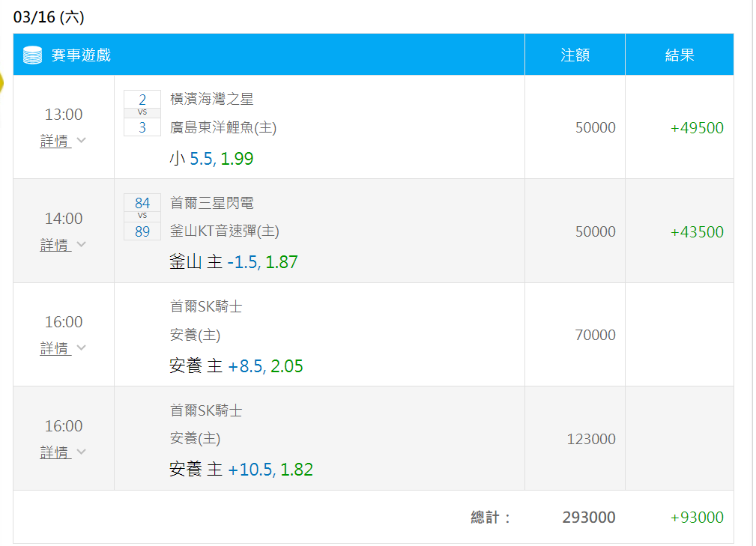This screenshot has width=756, height=546.
Task: Expand chevron for the 123000 bet row
Action: 81,452
